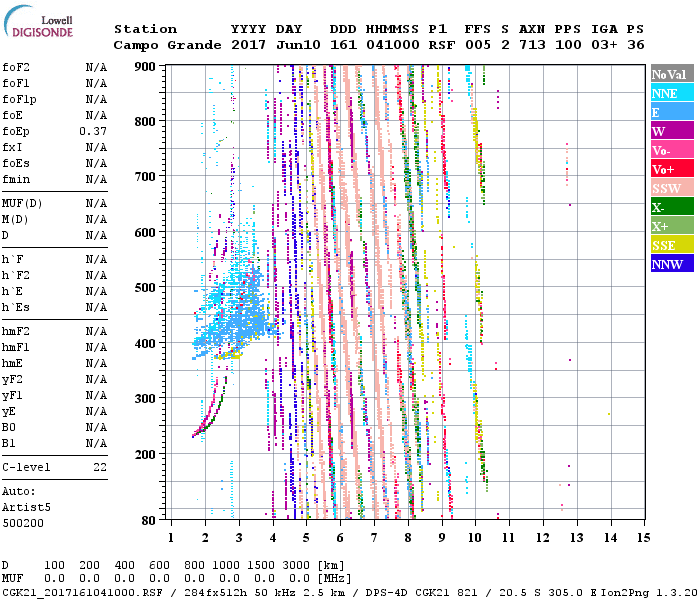
Task: Select the Vo+ red legend swatch
Action: pos(672,169)
